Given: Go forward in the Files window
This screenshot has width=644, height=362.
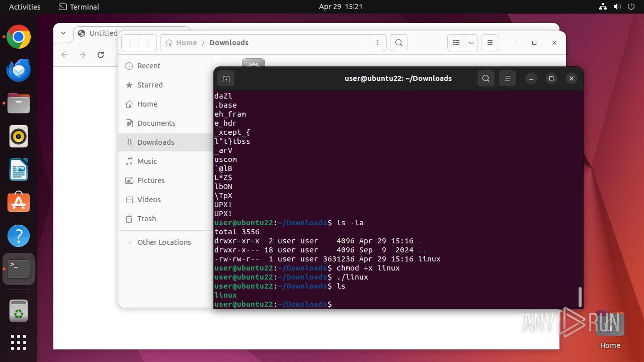Looking at the screenshot, I should tap(148, 43).
